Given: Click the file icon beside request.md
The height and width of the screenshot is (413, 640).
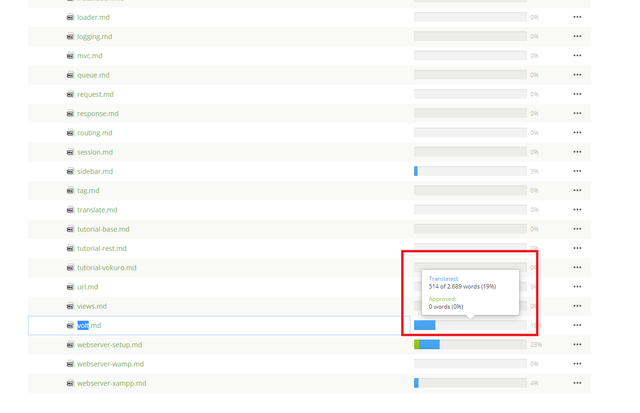Looking at the screenshot, I should pyautogui.click(x=70, y=94).
